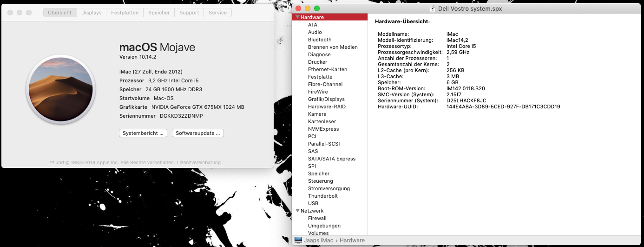Close the System Report window with red button
The height and width of the screenshot is (247, 644).
pyautogui.click(x=298, y=8)
